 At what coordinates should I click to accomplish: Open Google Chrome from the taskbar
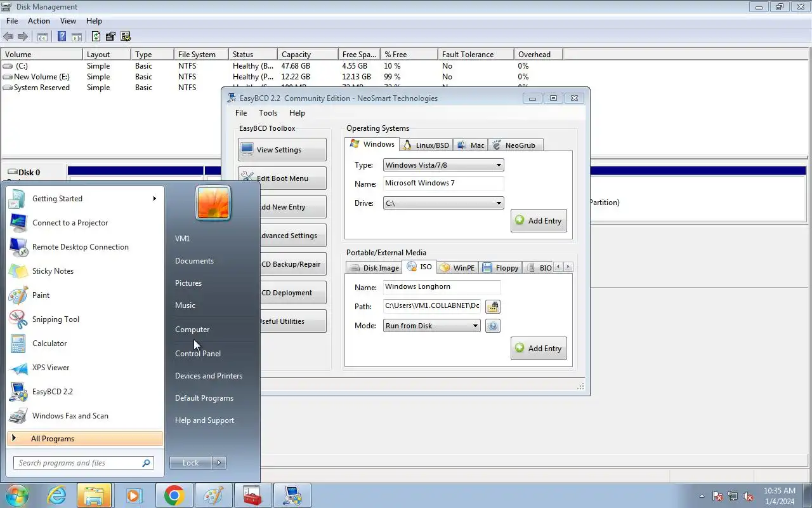click(174, 496)
